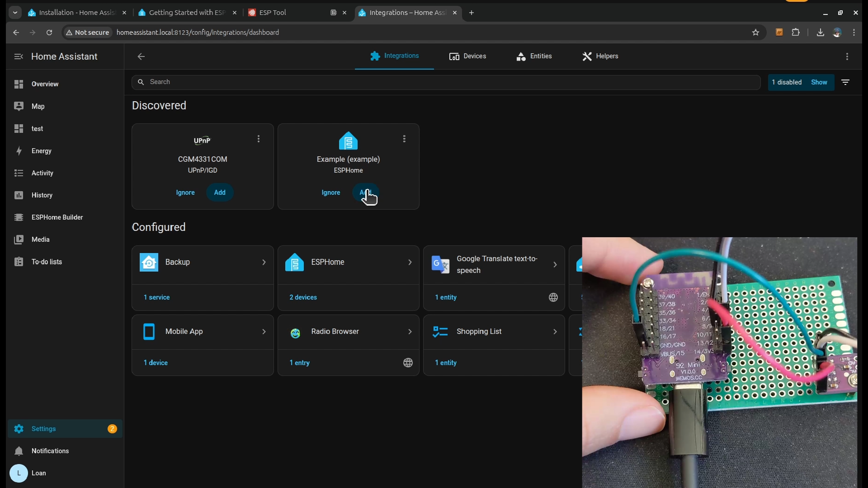The height and width of the screenshot is (488, 868).
Task: Switch to Installation - Home Assistant browser tab
Action: point(72,13)
